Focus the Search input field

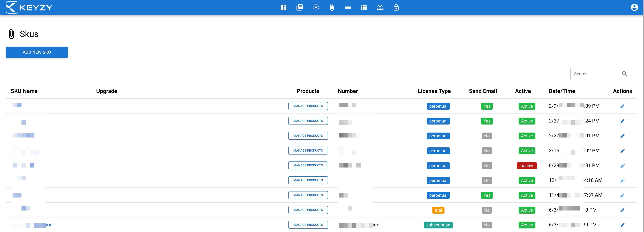point(595,74)
